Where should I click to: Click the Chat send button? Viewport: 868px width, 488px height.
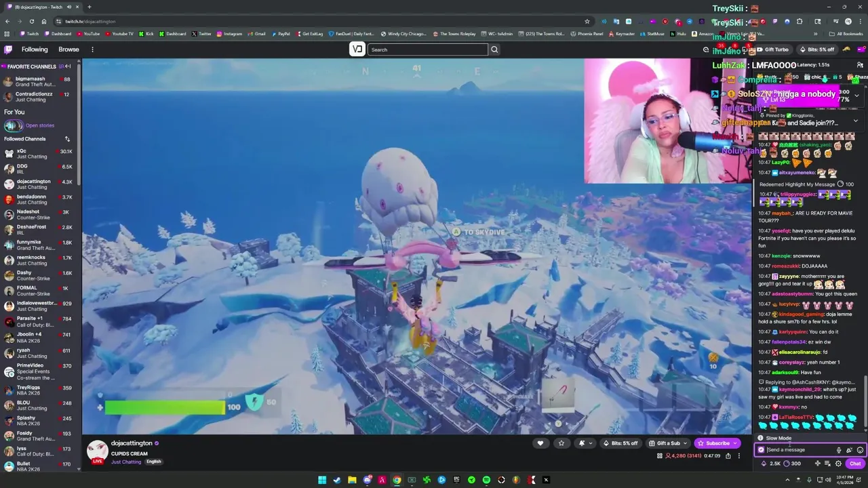[855, 464]
